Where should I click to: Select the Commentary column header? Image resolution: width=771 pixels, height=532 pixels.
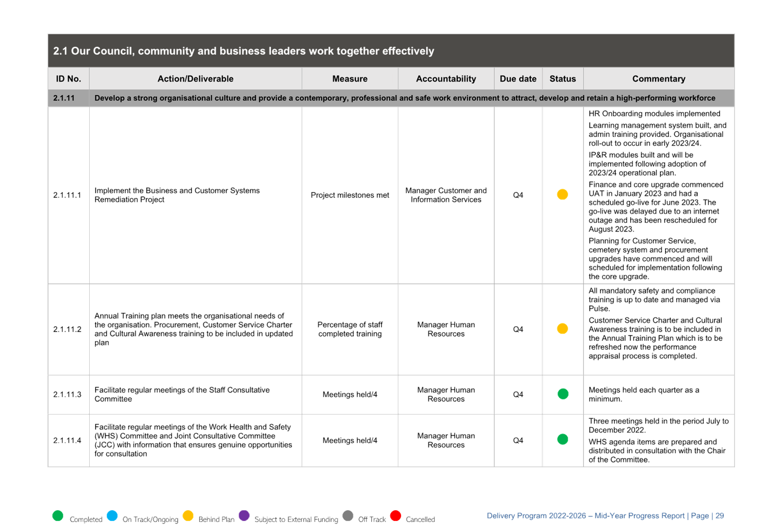pyautogui.click(x=658, y=79)
